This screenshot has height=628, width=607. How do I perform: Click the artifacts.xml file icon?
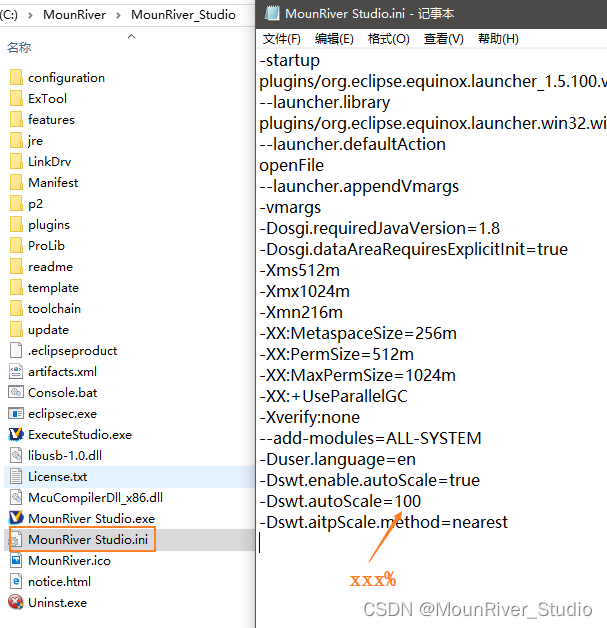point(16,371)
